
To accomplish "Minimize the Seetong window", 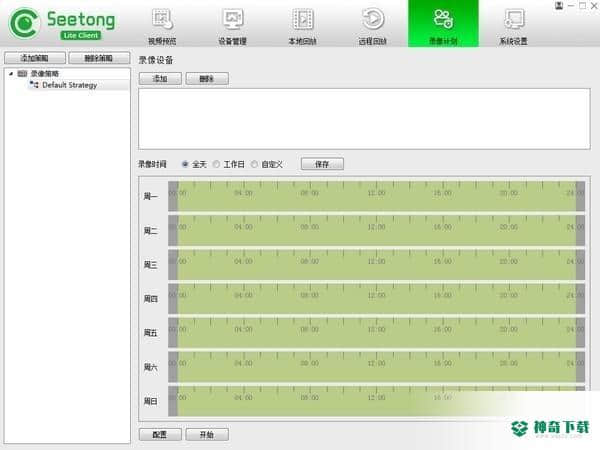I will (571, 5).
